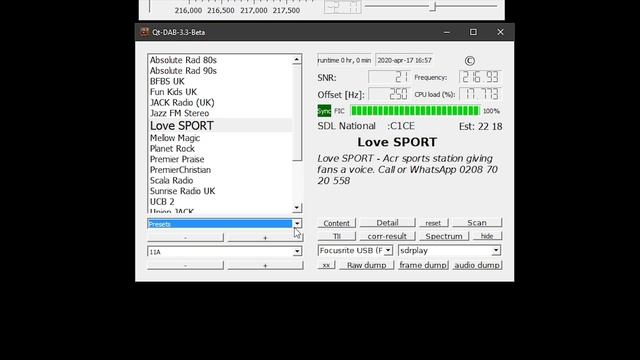640x360 pixels.
Task: Click the hide button
Action: click(x=487, y=236)
